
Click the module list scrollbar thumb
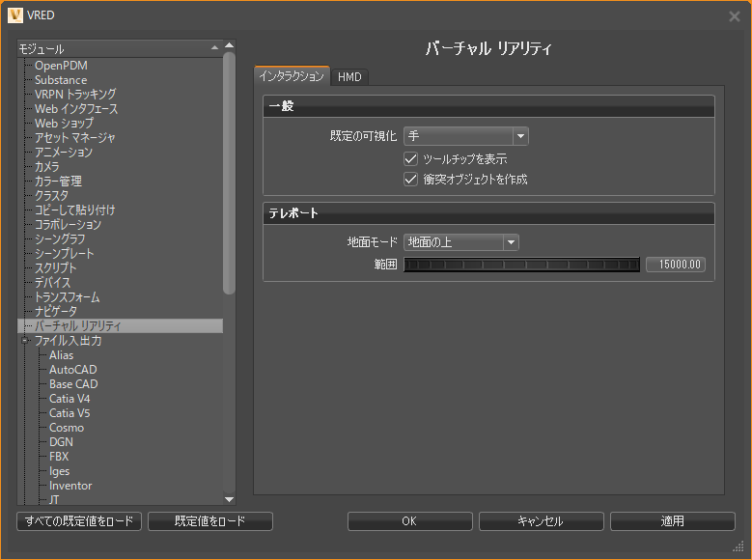point(229,173)
